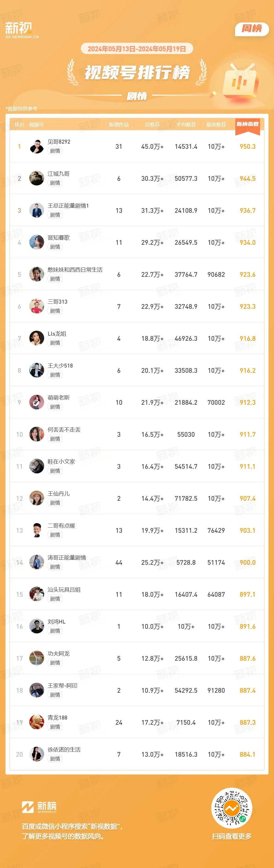The image size is (274, 868).
Task: Click the 剧情 tag under 徐依诺的生活
Action: [55, 759]
